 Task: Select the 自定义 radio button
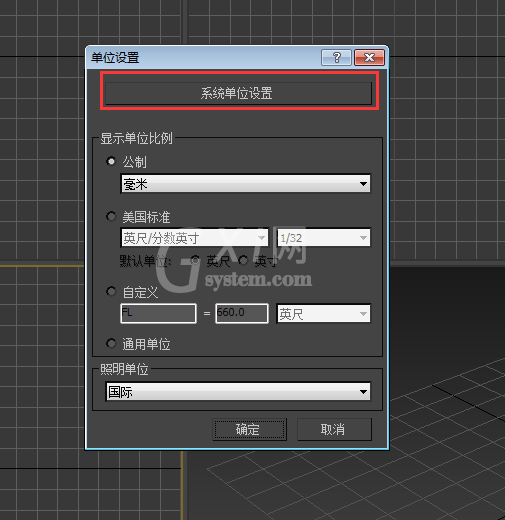[111, 292]
